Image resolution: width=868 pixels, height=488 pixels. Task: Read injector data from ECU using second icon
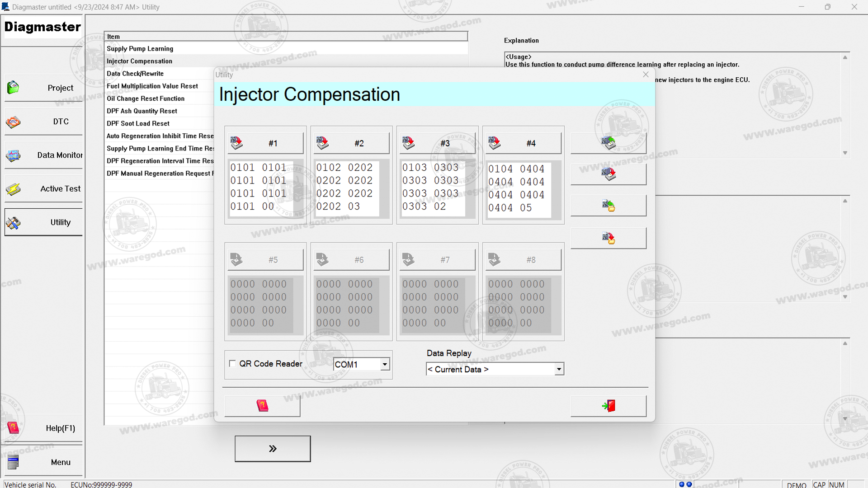(608, 174)
